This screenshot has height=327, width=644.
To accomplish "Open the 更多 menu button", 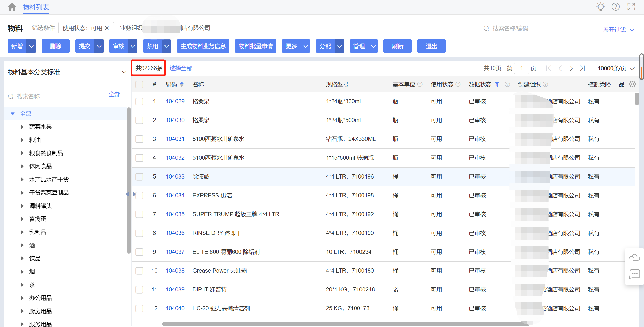I will 296,46.
